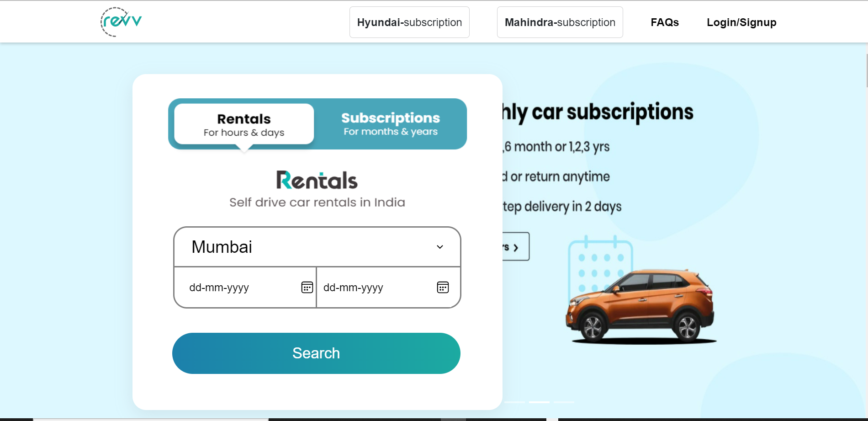Image resolution: width=868 pixels, height=421 pixels.
Task: Select the middle carousel indicator
Action: pos(539,402)
